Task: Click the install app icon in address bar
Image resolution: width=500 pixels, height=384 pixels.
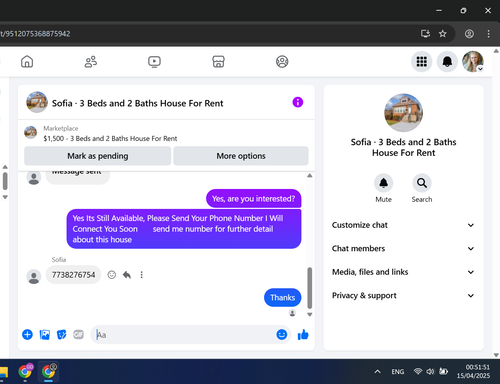Action: coord(425,33)
